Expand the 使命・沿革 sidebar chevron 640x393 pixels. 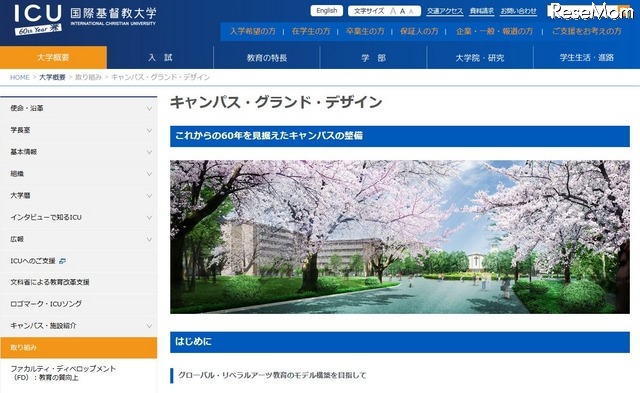pos(149,109)
